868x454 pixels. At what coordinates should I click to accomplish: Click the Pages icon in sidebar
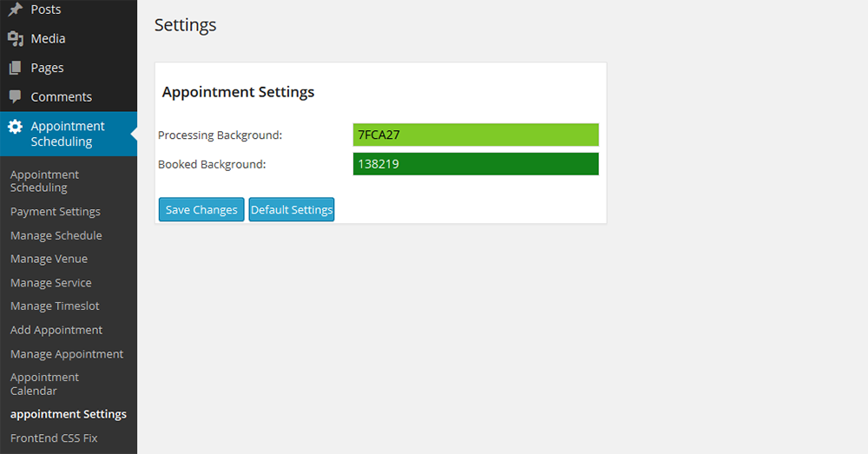(15, 68)
